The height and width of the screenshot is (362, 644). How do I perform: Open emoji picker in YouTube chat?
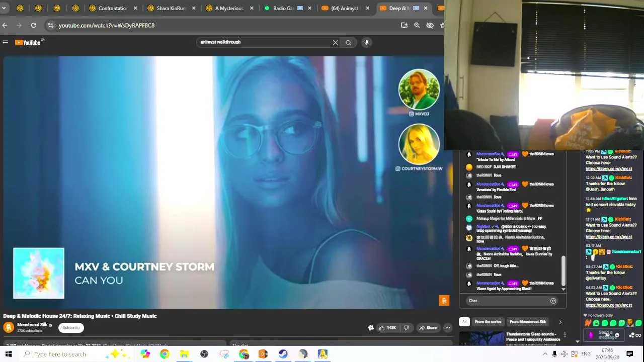553,301
